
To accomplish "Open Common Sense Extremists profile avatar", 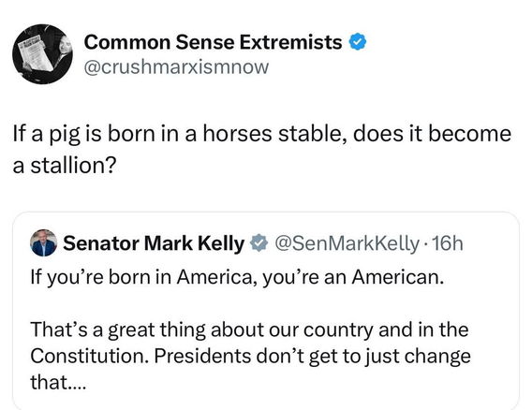I will coord(42,54).
